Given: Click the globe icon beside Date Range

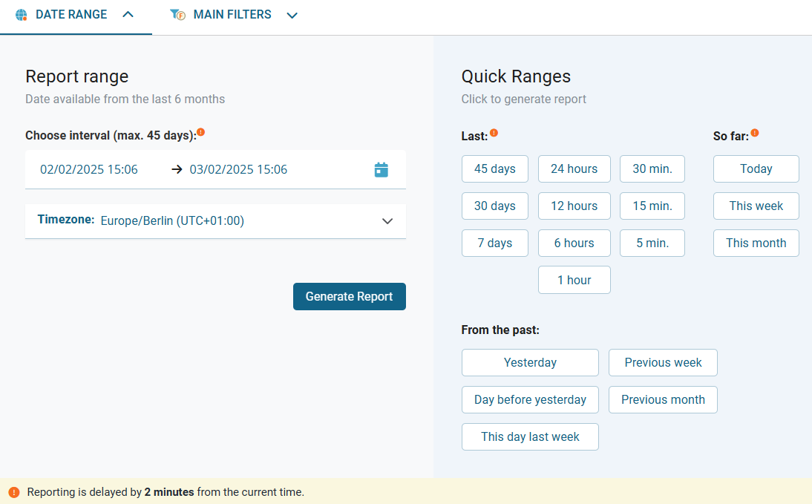Looking at the screenshot, I should [22, 15].
